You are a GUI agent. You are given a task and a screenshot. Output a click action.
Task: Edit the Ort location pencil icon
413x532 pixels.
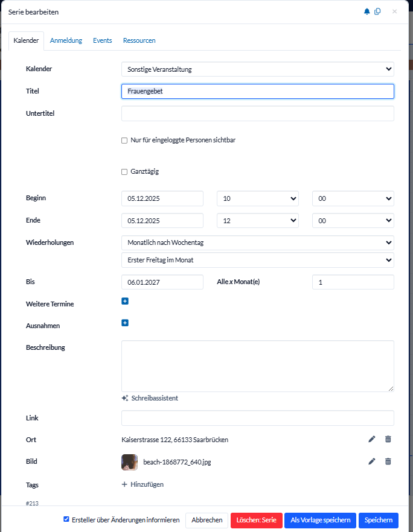(x=372, y=439)
